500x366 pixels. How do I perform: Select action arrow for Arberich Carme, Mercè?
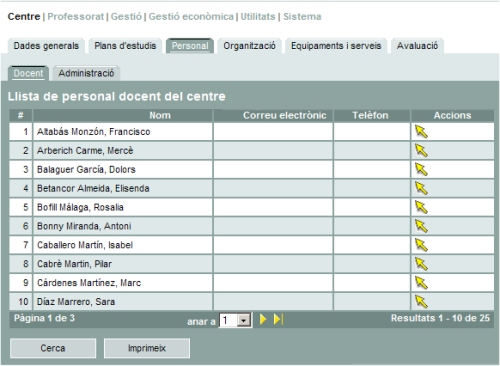[421, 151]
